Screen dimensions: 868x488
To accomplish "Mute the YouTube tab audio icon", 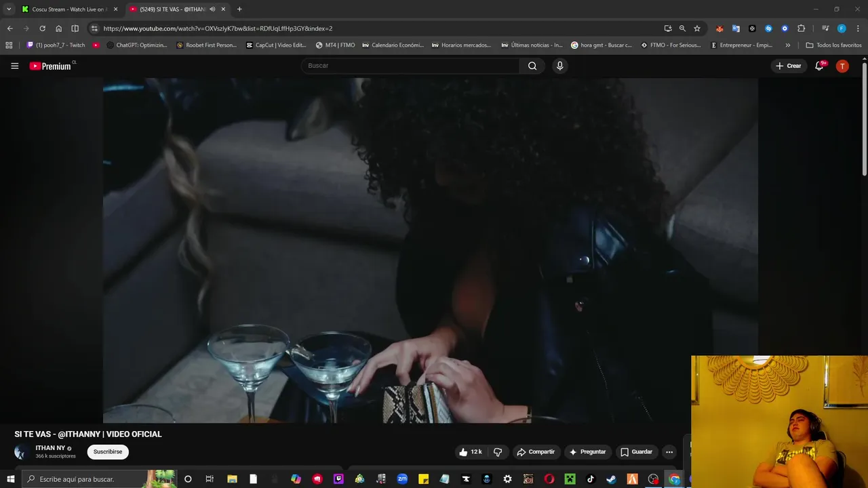I will pos(212,9).
